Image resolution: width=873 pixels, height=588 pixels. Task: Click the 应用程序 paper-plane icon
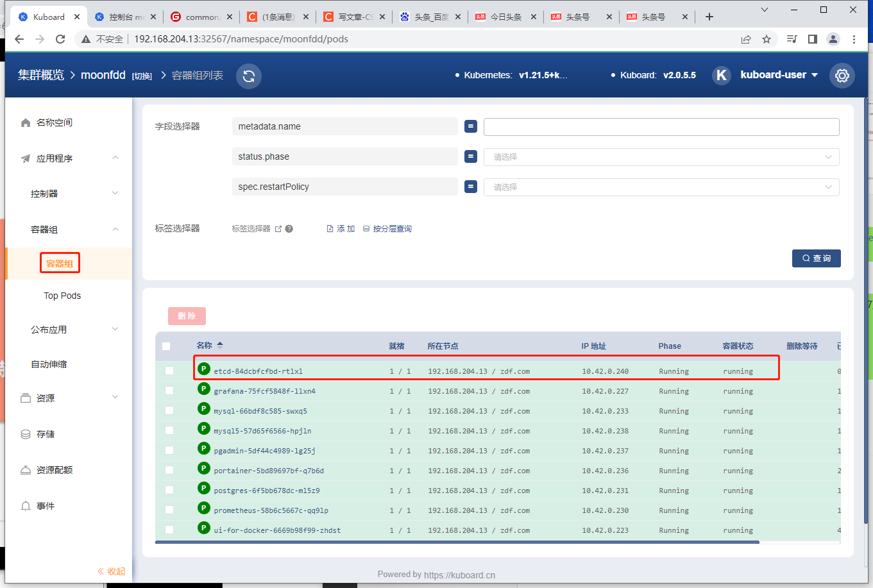[26, 158]
